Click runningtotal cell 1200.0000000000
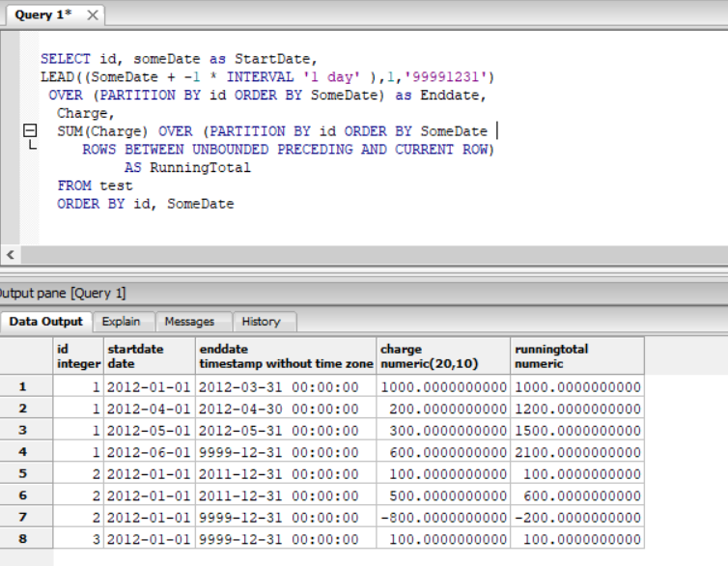Screen dimensions: 728x566 point(577,409)
